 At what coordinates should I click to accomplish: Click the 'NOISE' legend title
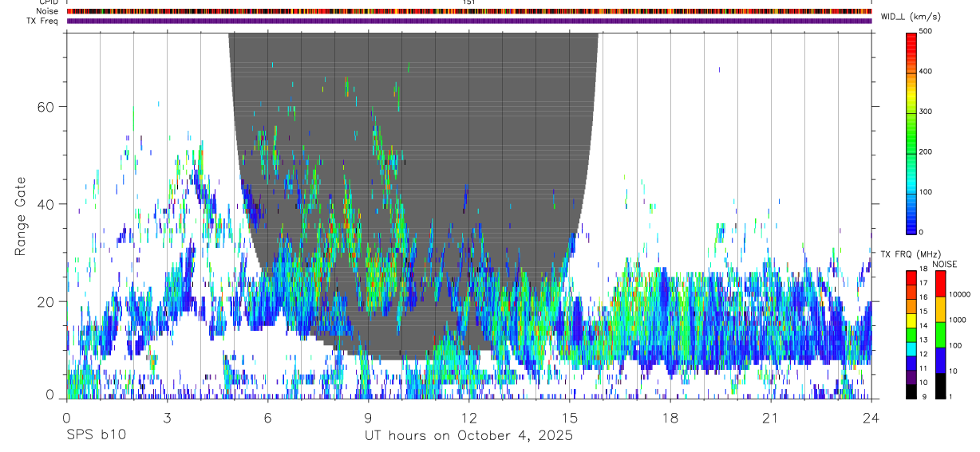click(944, 264)
